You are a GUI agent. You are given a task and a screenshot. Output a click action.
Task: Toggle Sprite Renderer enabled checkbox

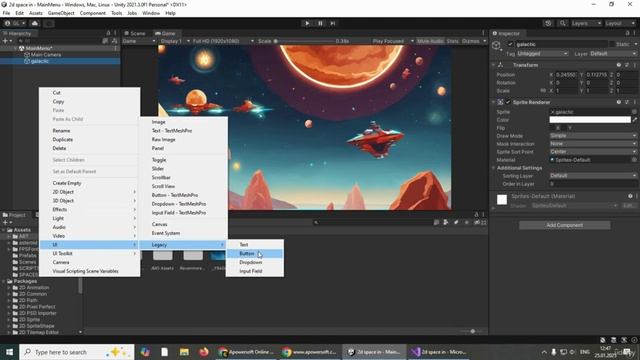pyautogui.click(x=508, y=102)
